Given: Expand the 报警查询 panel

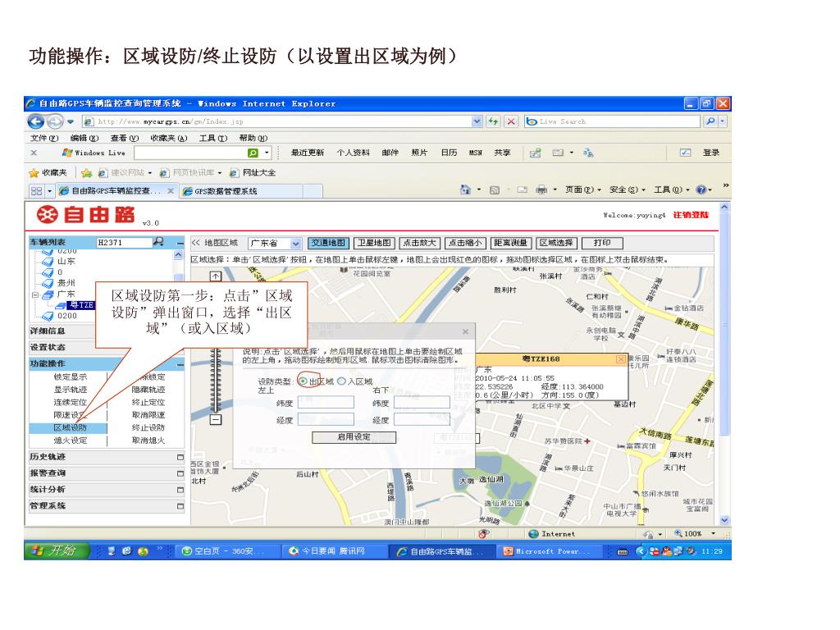Looking at the screenshot, I should 180,473.
